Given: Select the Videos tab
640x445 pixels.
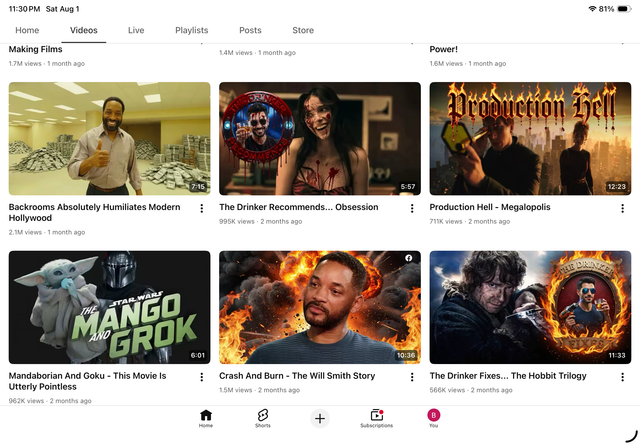Looking at the screenshot, I should [x=84, y=30].
